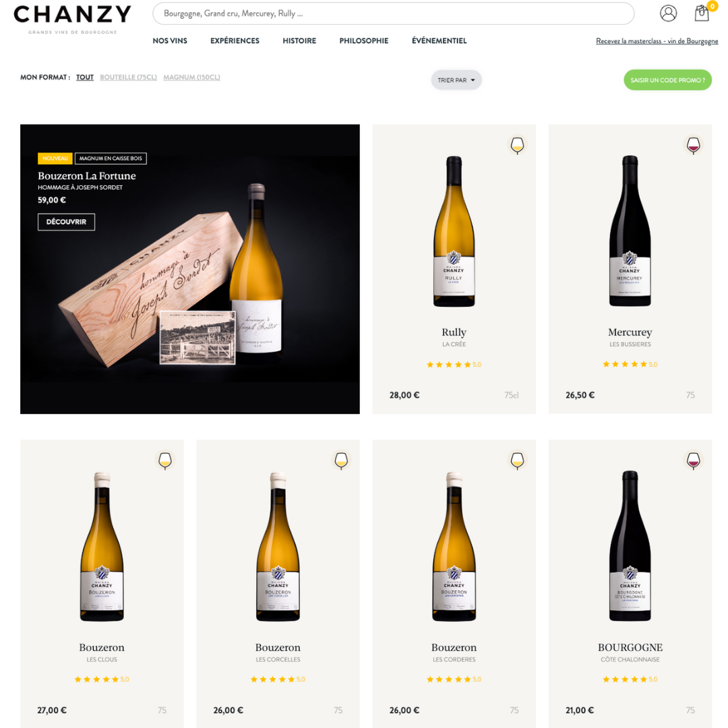Image resolution: width=728 pixels, height=728 pixels.
Task: Click the wine glass icon on Bouzeron Les Corderes
Action: point(517,460)
